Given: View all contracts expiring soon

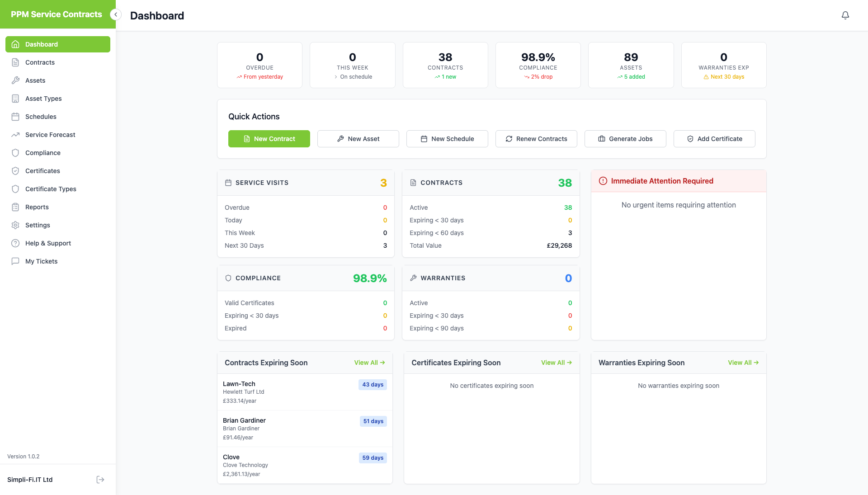Looking at the screenshot, I should (370, 363).
